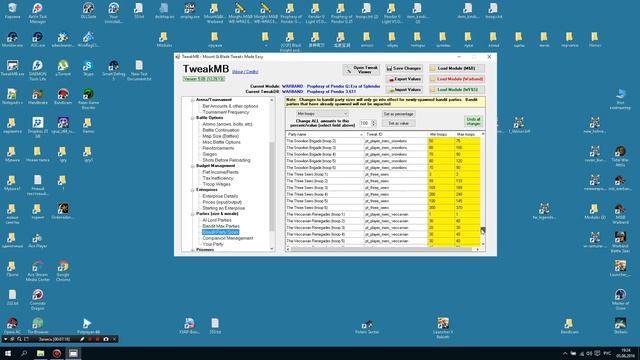The height and width of the screenshot is (360, 640).
Task: Open the HandBrake desktop shortcut
Action: pos(38,97)
